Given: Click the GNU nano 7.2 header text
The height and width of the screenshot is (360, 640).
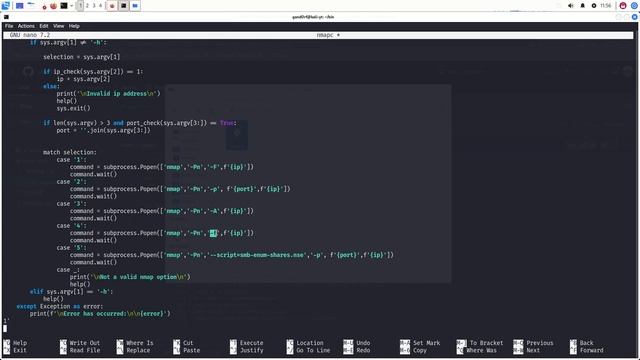Looking at the screenshot, I should (x=30, y=35).
